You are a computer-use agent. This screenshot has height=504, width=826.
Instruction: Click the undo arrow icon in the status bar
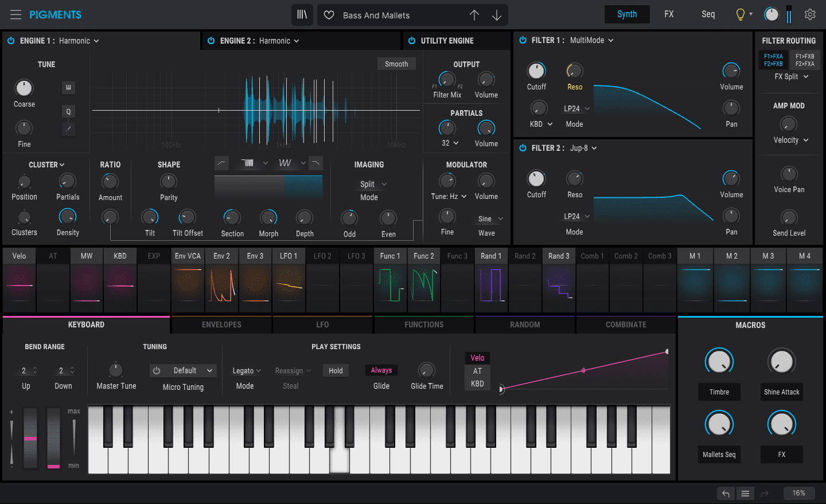[725, 493]
